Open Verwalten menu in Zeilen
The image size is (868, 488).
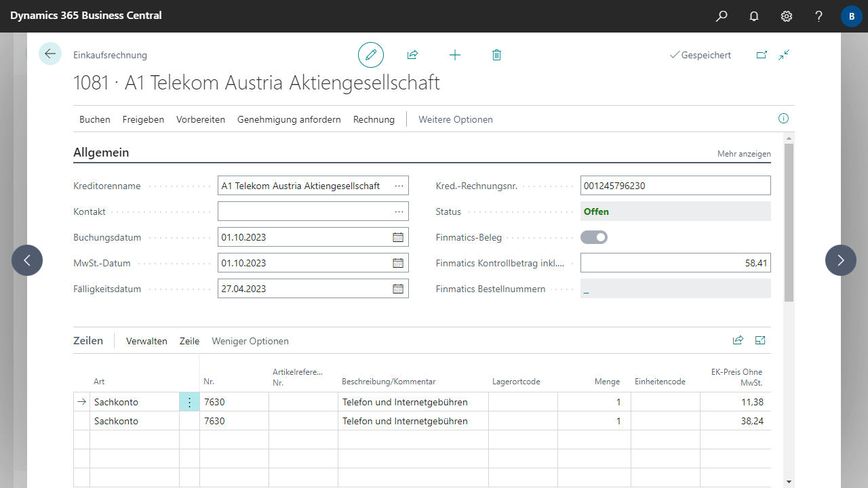pyautogui.click(x=146, y=341)
